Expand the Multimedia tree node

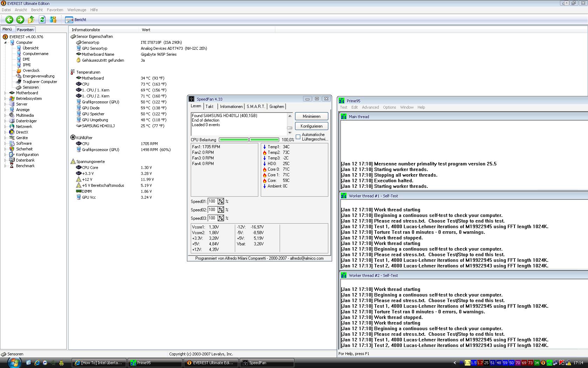coord(6,115)
